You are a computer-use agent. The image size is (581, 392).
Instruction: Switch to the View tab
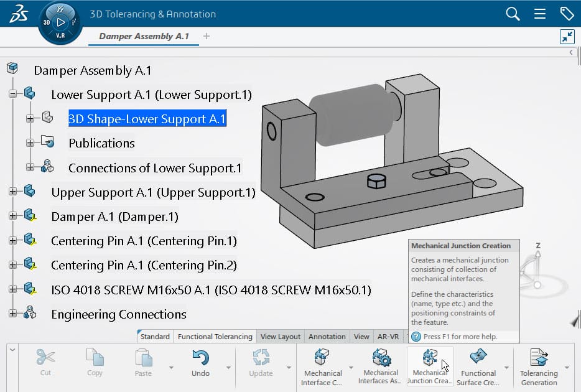click(x=361, y=337)
